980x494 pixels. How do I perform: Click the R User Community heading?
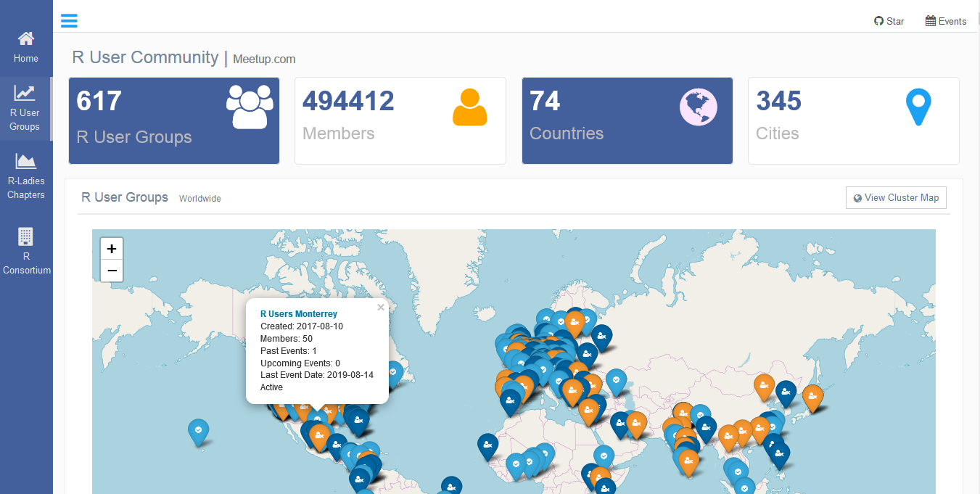145,57
